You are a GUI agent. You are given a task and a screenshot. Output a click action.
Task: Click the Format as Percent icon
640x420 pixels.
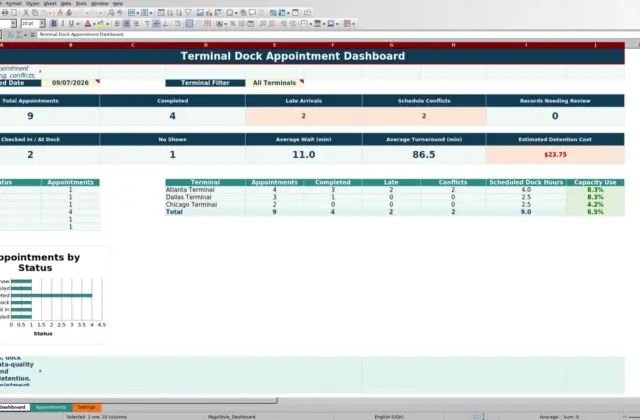[x=233, y=24]
